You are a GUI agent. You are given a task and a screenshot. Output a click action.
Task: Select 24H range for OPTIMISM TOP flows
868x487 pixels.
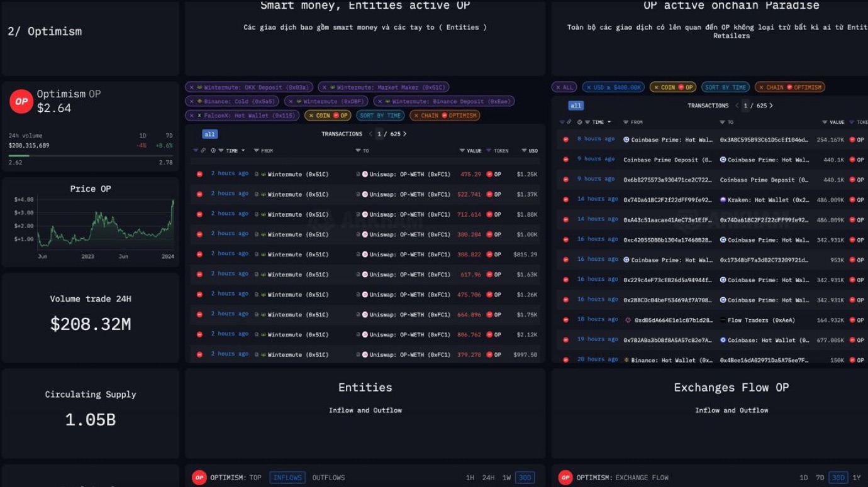tap(488, 478)
